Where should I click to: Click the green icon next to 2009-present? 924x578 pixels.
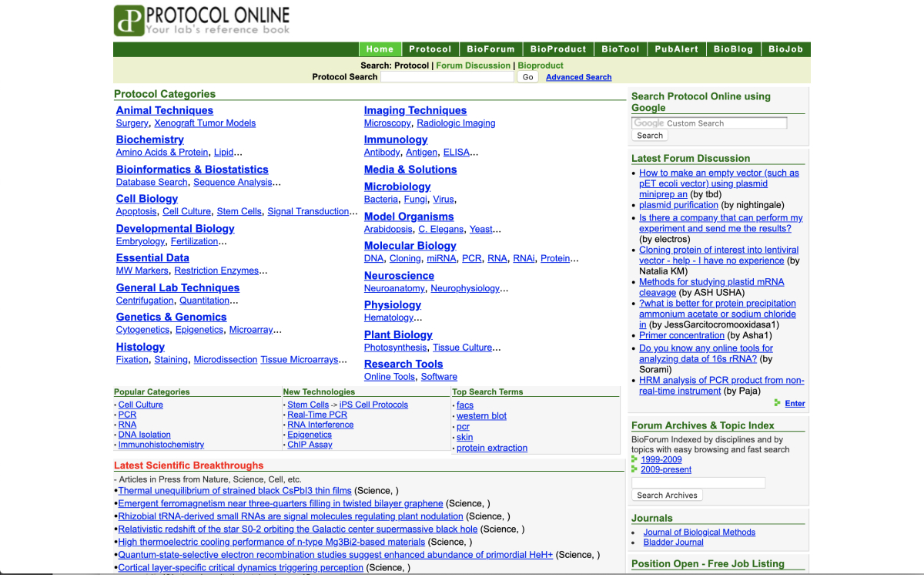[x=634, y=469]
